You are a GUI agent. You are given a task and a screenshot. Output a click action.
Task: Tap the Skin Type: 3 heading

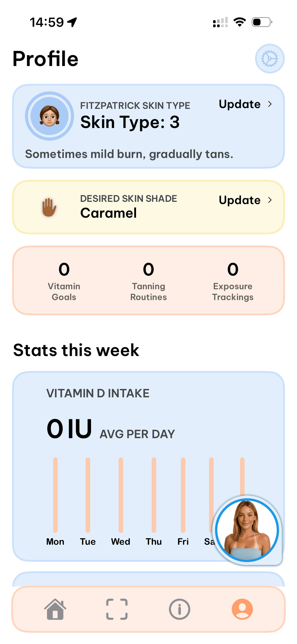[x=130, y=122]
